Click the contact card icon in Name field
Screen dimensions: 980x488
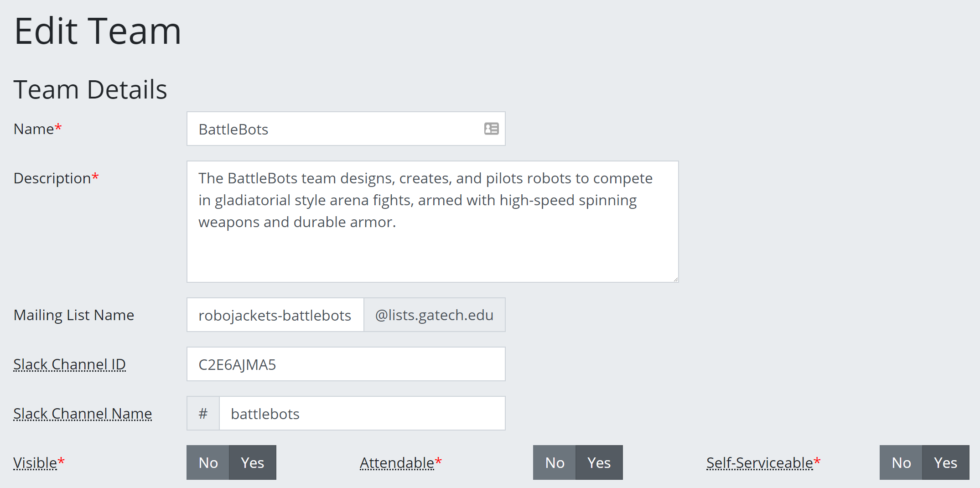click(491, 129)
